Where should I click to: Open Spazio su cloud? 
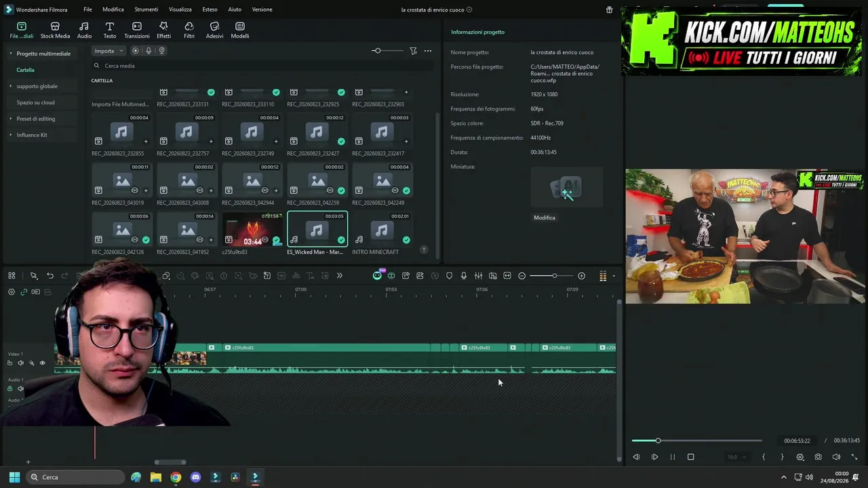(35, 102)
